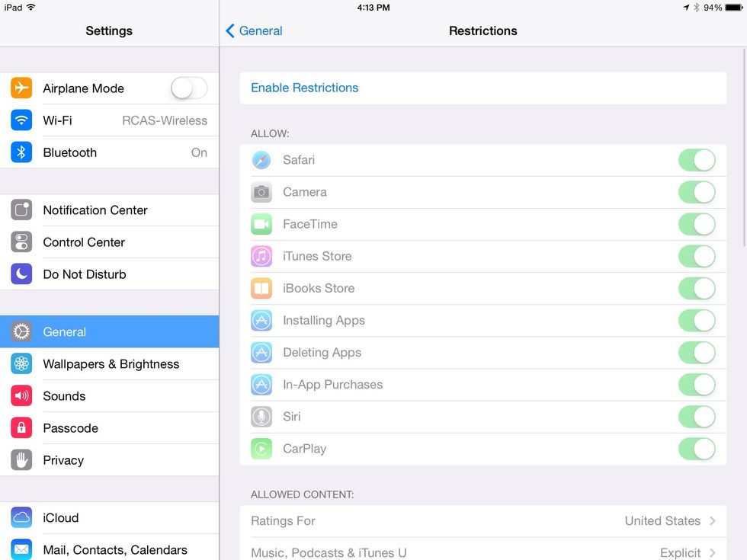
Task: Turn off In-App Purchases
Action: (697, 385)
